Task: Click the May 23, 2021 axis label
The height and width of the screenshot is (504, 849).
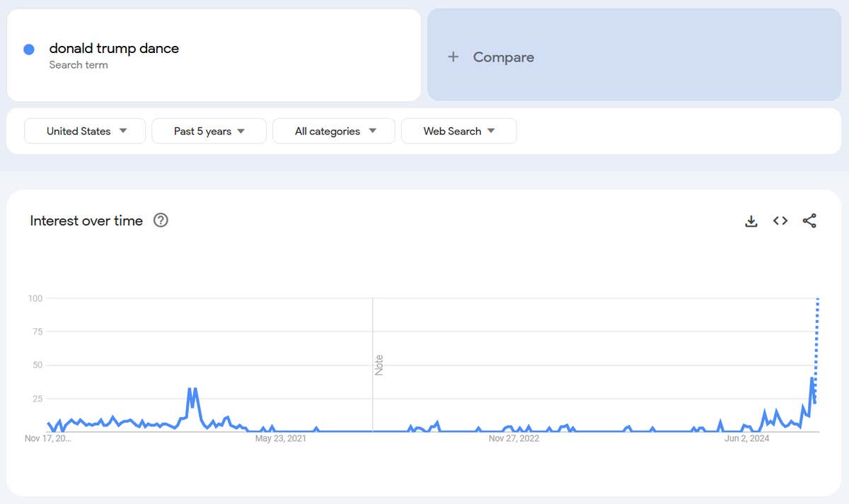Action: pos(280,439)
